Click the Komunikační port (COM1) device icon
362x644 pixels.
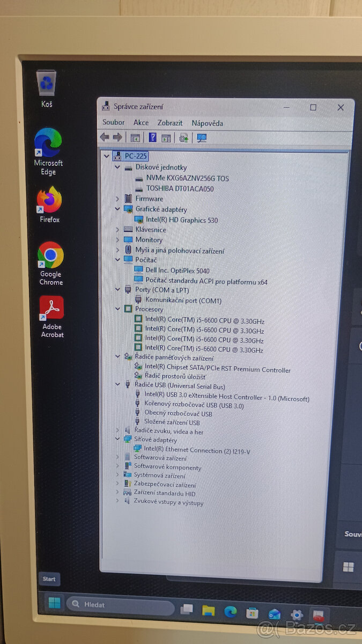[x=138, y=300]
